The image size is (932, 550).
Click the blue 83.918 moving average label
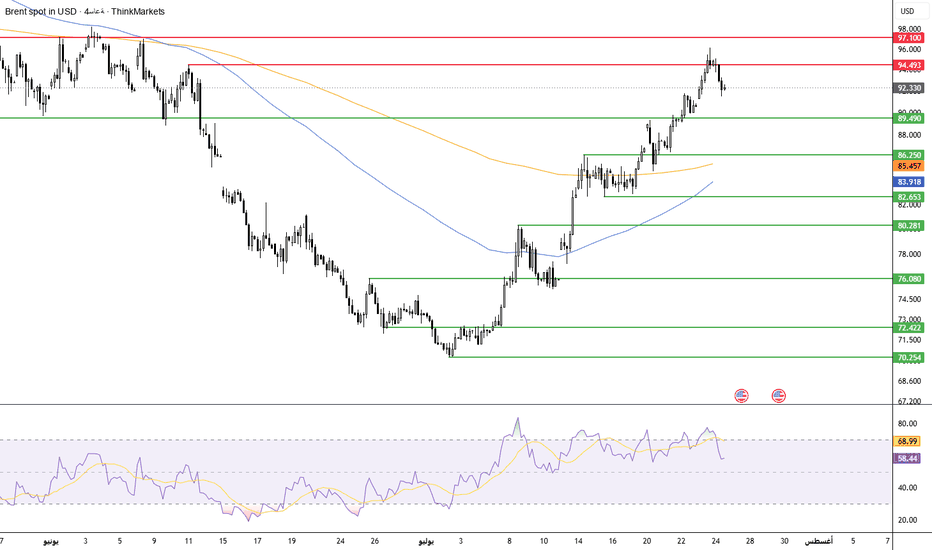click(909, 182)
